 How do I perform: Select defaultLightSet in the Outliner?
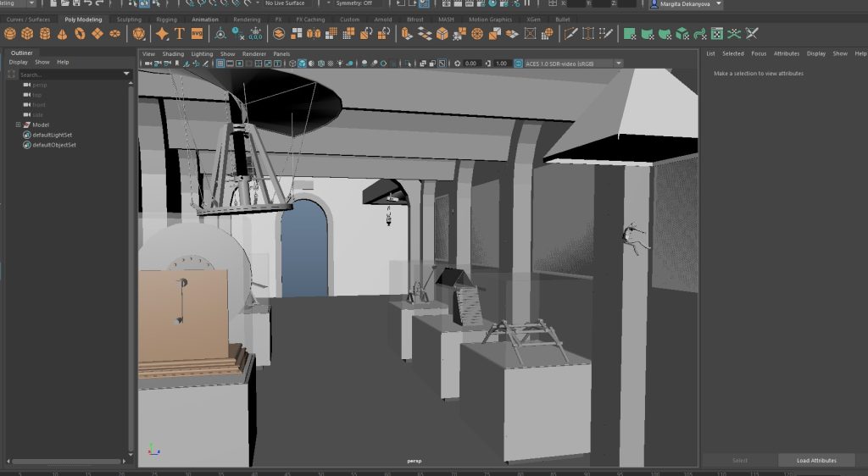point(52,135)
